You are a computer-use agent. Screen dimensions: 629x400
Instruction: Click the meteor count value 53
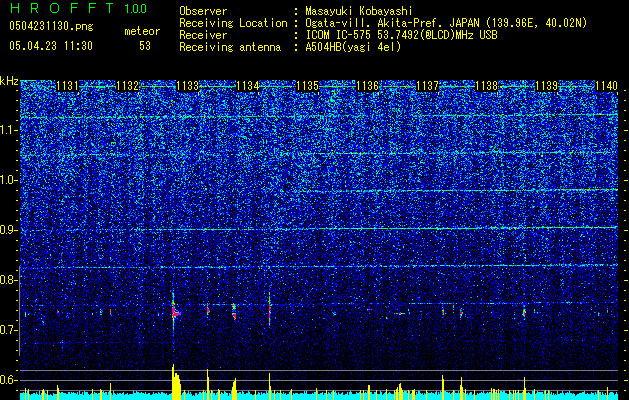tap(145, 46)
